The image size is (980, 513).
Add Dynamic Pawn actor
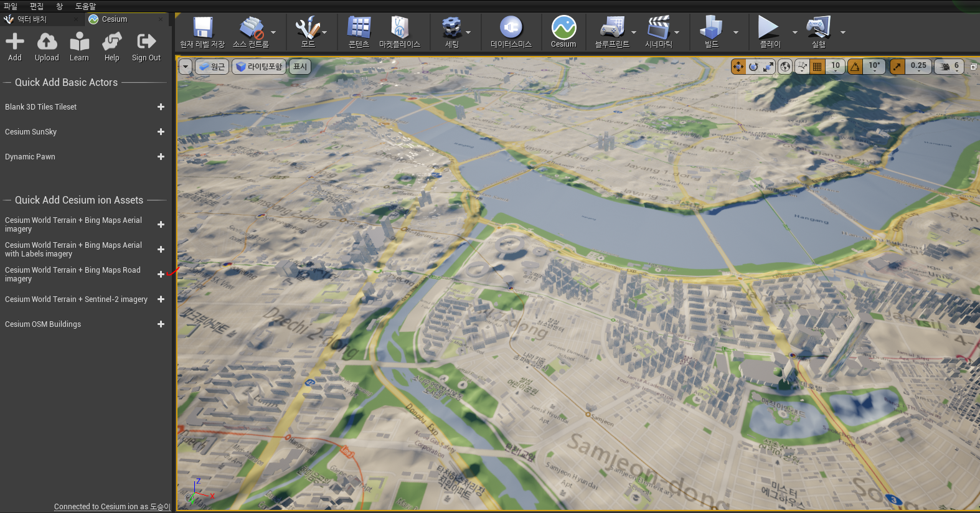161,157
